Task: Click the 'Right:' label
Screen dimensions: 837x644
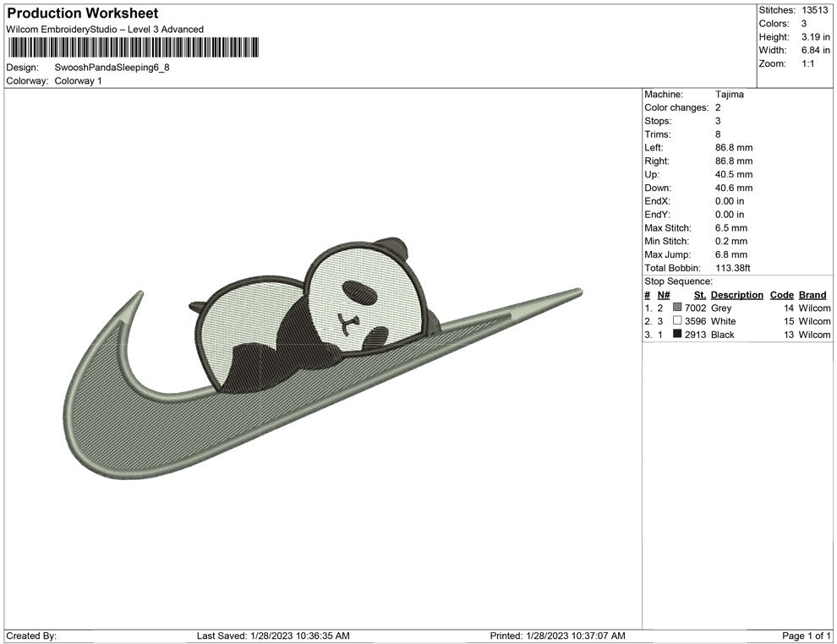Action: [657, 161]
